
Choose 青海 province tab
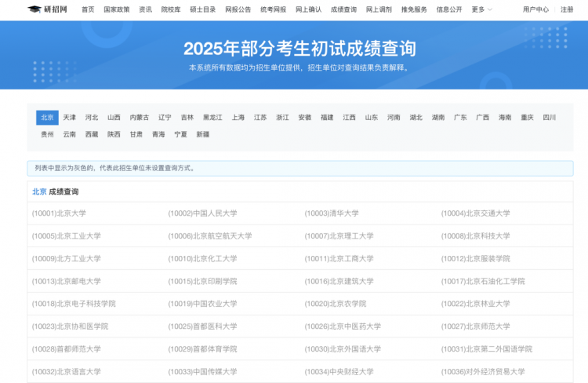tap(158, 134)
